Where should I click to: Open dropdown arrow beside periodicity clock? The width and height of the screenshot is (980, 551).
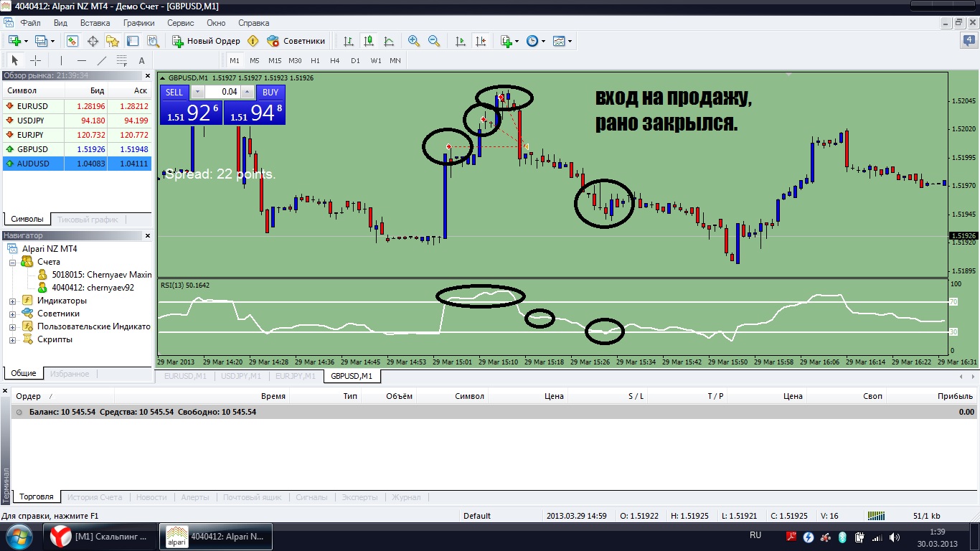pos(543,42)
